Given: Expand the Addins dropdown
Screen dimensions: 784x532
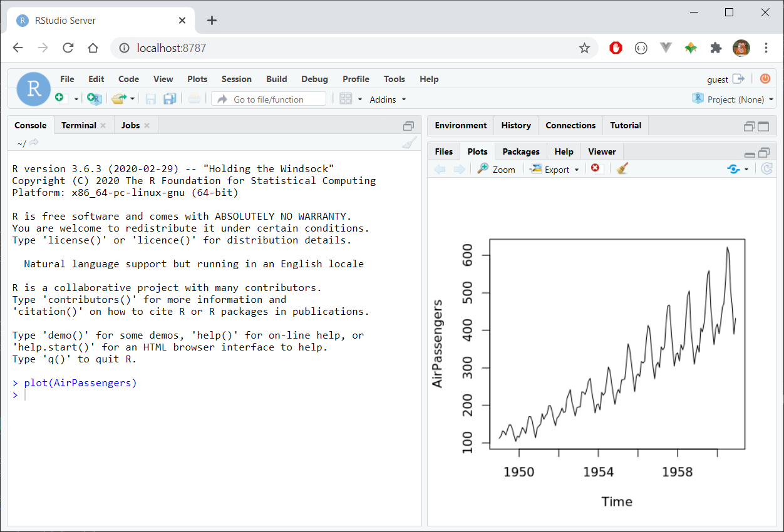Looking at the screenshot, I should coord(388,100).
